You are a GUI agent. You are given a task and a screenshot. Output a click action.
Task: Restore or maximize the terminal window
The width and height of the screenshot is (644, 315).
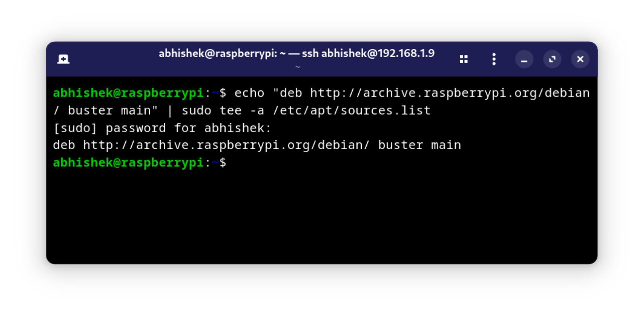pos(552,59)
